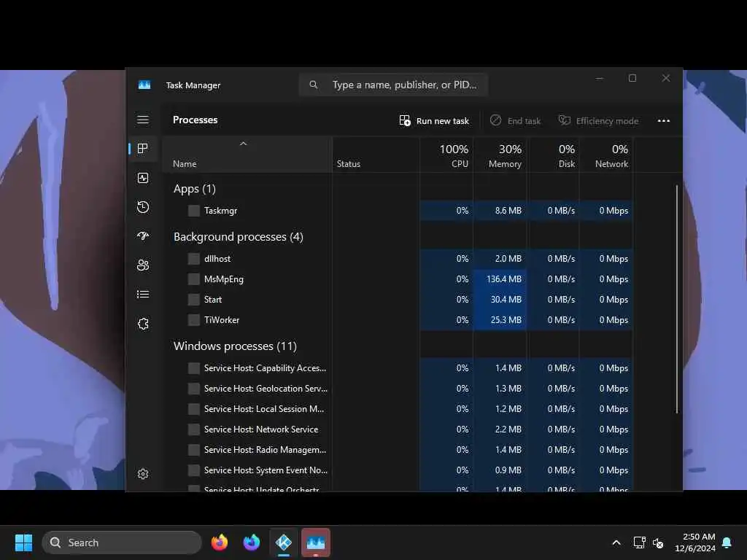Sort by the Network column header

coord(606,156)
